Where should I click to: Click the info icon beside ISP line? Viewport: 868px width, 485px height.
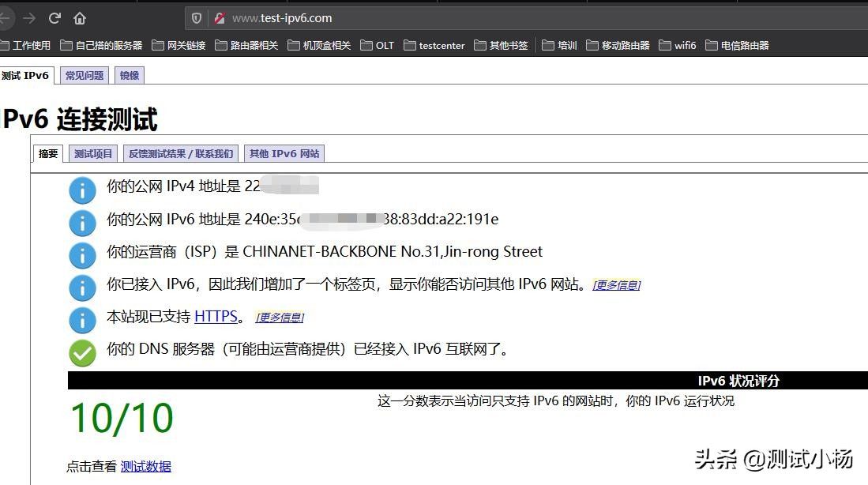pyautogui.click(x=82, y=255)
